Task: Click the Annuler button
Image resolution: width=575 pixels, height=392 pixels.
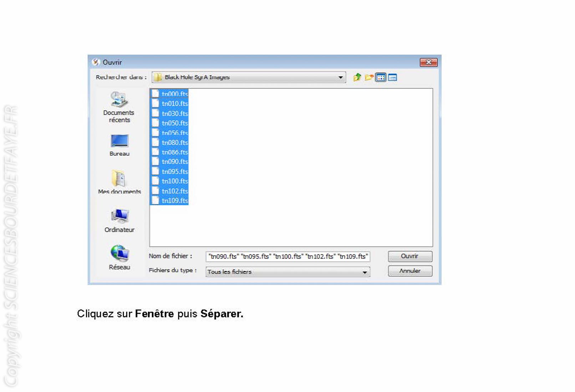Action: (410, 271)
